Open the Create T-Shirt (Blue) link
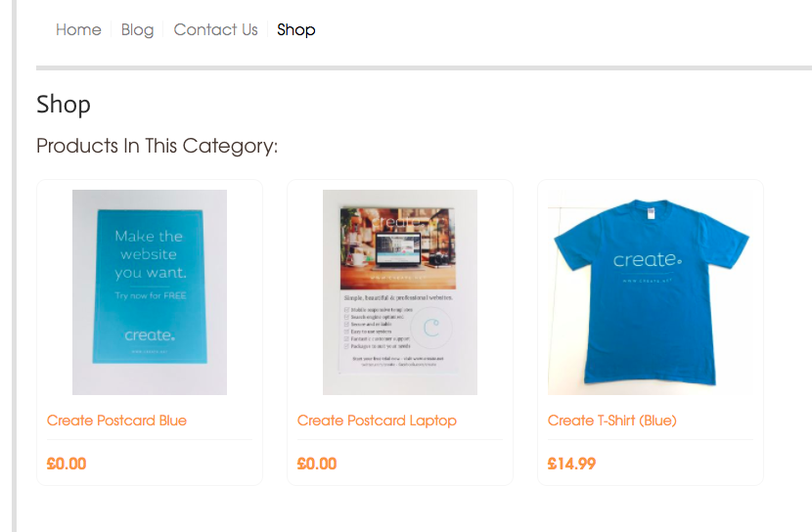Image resolution: width=812 pixels, height=532 pixels. point(612,421)
